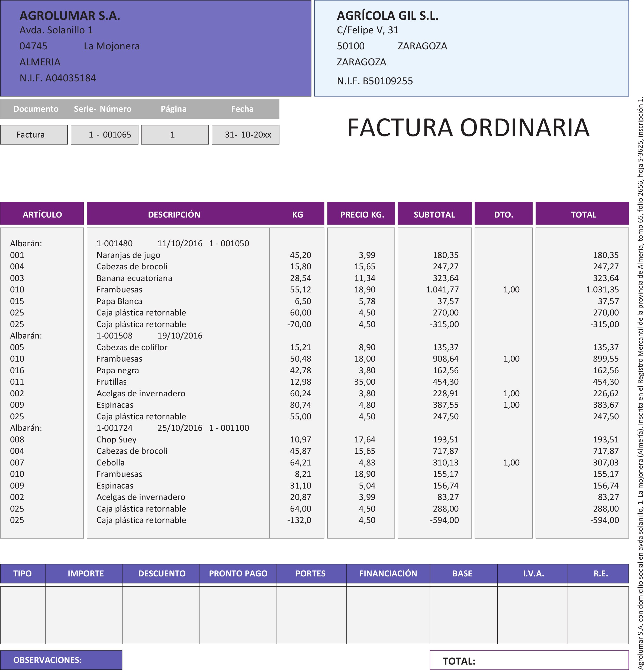The image size is (644, 670).
Task: Click the PRONTO PAGO header
Action: (x=238, y=574)
